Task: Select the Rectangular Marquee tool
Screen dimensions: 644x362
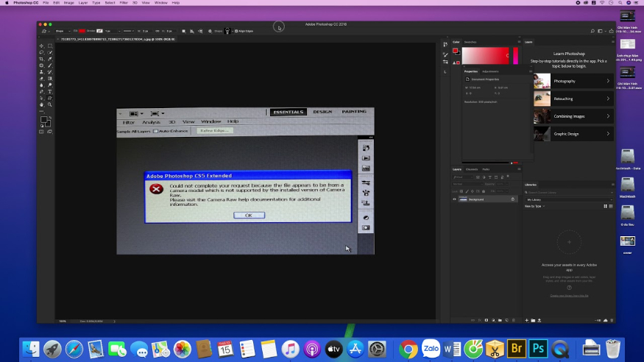Action: click(50, 46)
